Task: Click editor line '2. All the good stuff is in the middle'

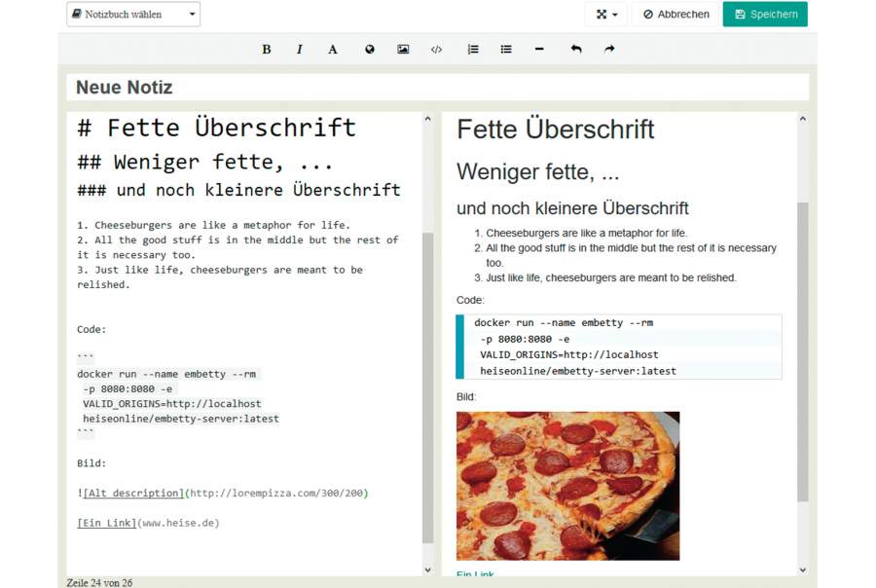Action: [238, 247]
